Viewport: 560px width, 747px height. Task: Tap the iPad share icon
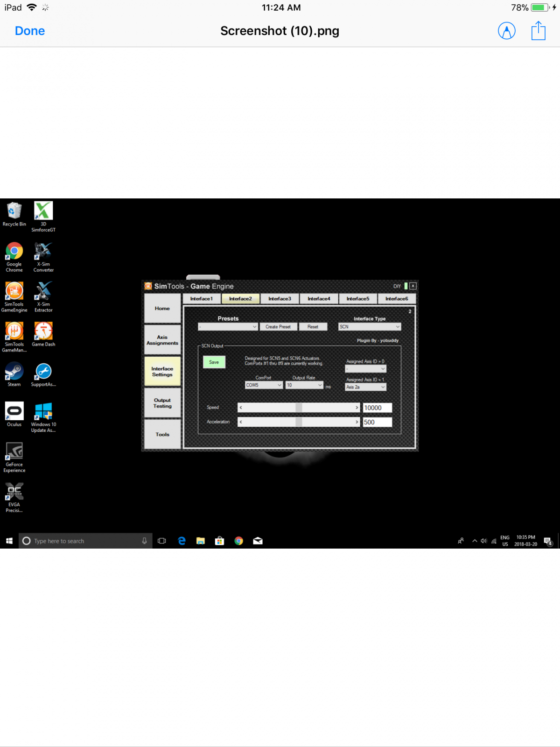[539, 30]
